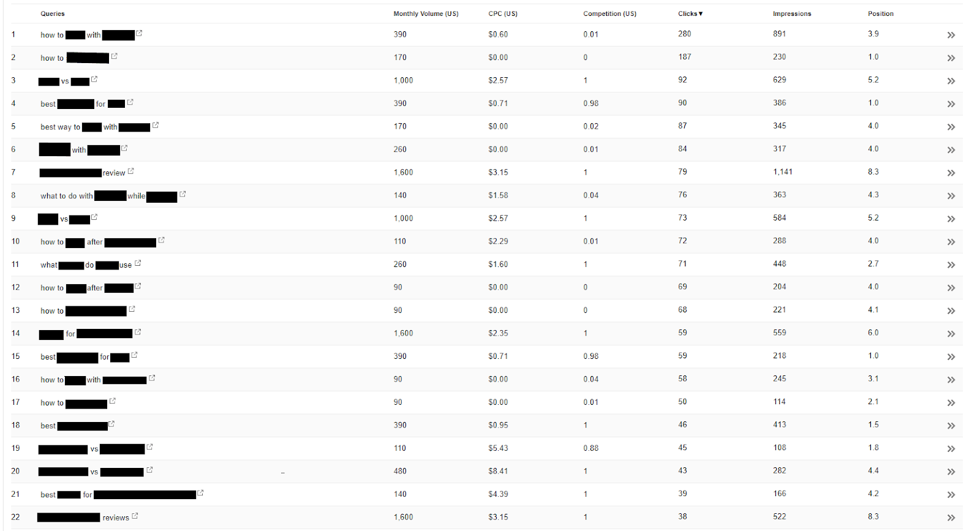The image size is (980, 531).
Task: Click external link icon beside row 7 review query
Action: click(x=130, y=171)
